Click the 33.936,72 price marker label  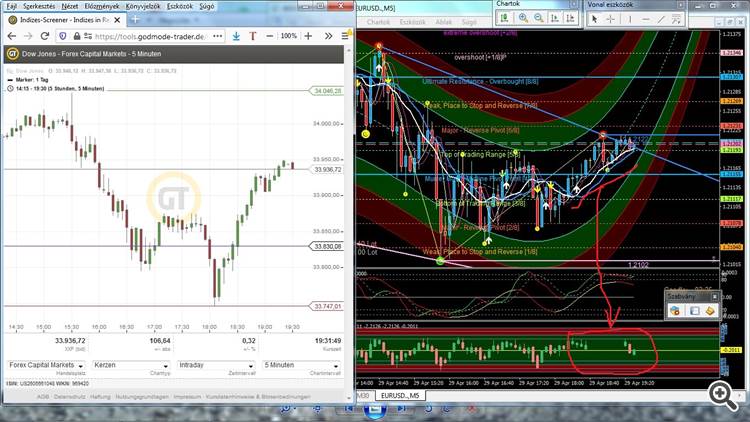click(x=327, y=169)
